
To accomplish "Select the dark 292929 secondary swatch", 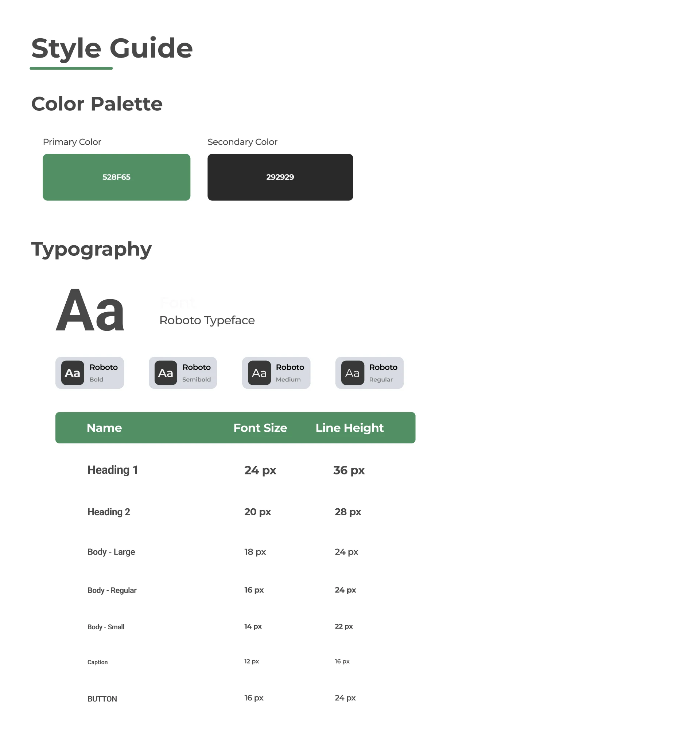I will [x=280, y=177].
